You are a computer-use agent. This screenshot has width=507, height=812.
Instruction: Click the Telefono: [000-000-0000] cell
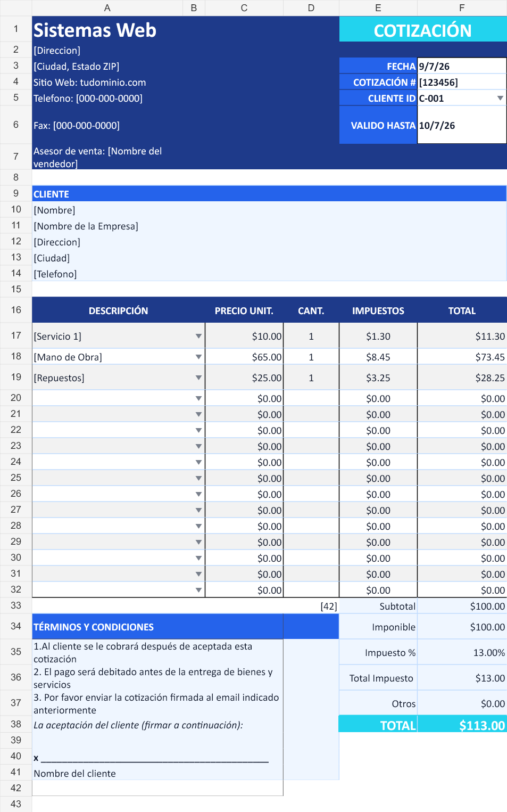coord(107,98)
